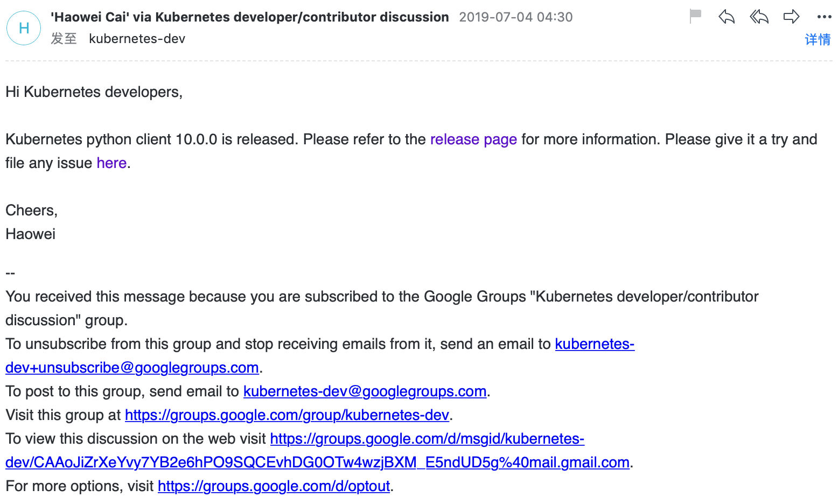Click the "Hi Kubernetes developers," greeting
Image resolution: width=838 pixels, height=504 pixels.
tap(94, 92)
